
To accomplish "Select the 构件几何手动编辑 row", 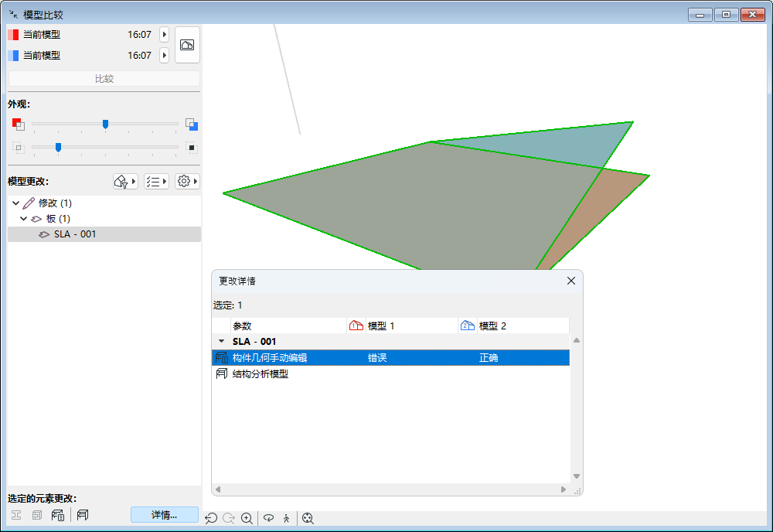I will click(x=390, y=357).
